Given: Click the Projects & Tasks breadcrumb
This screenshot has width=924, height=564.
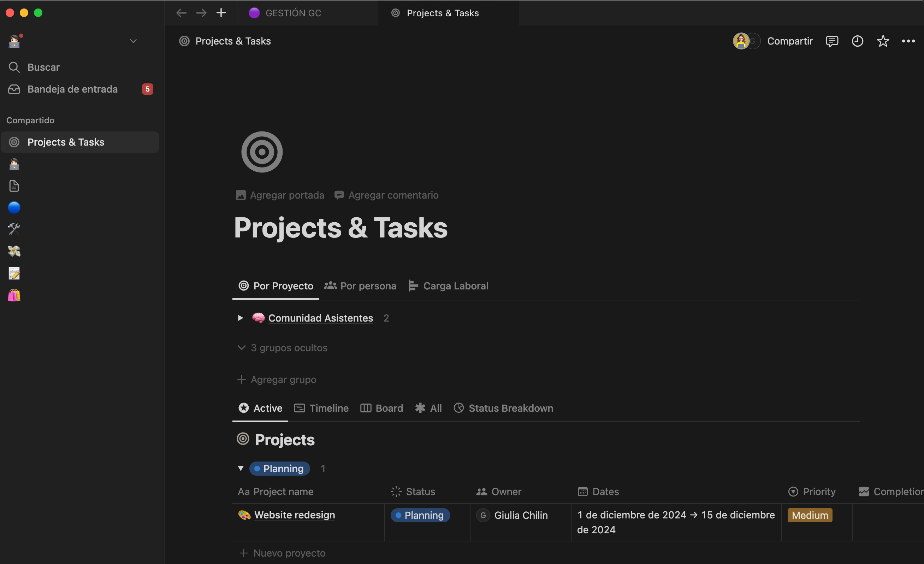Looking at the screenshot, I should pos(225,41).
